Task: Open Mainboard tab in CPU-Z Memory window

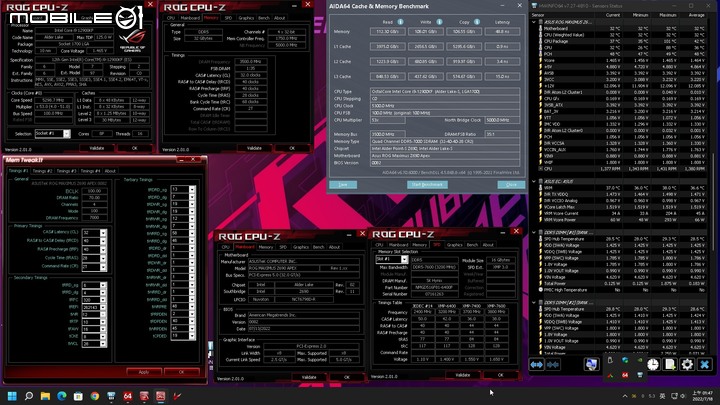Action: coord(190,18)
